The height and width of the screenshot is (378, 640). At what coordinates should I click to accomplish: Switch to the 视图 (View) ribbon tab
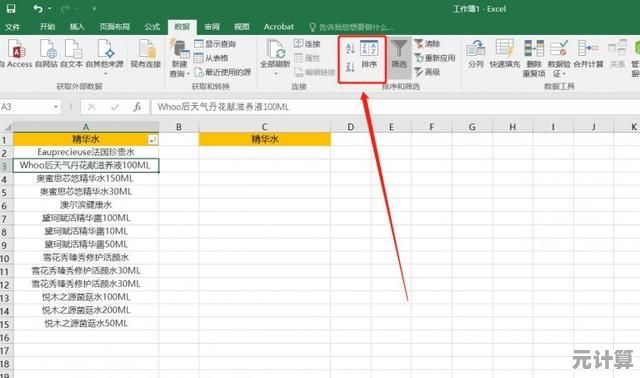click(241, 27)
